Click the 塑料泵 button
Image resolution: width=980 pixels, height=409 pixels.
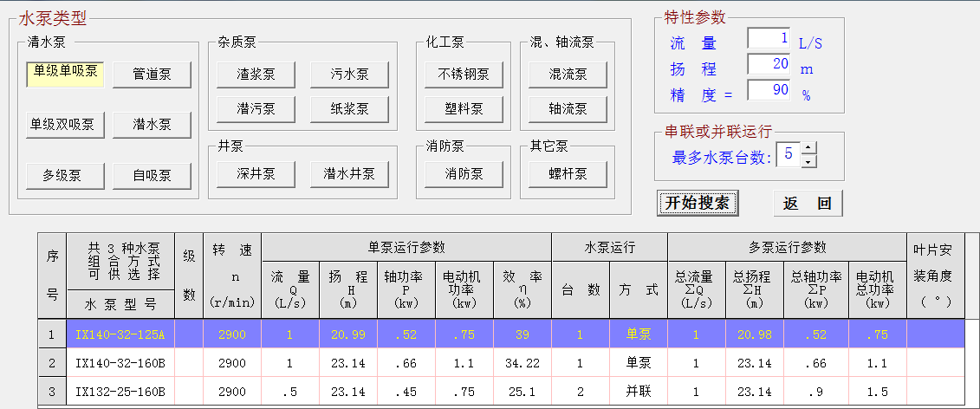tap(464, 109)
